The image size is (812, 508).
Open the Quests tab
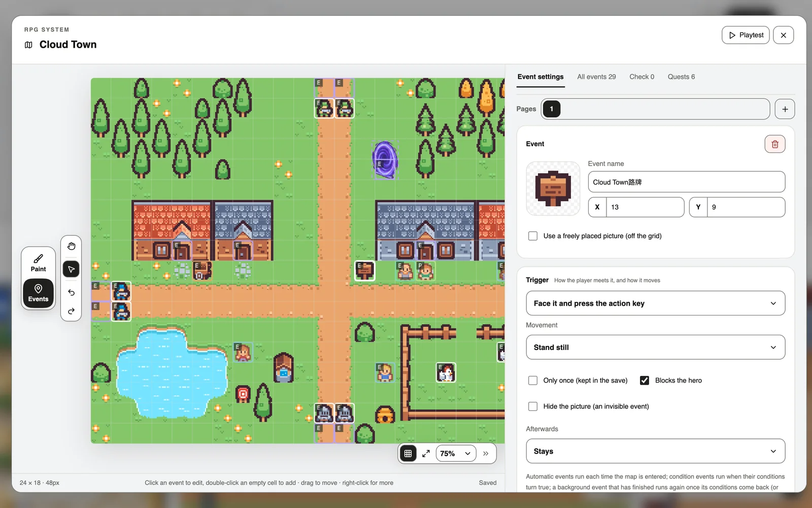pos(681,77)
